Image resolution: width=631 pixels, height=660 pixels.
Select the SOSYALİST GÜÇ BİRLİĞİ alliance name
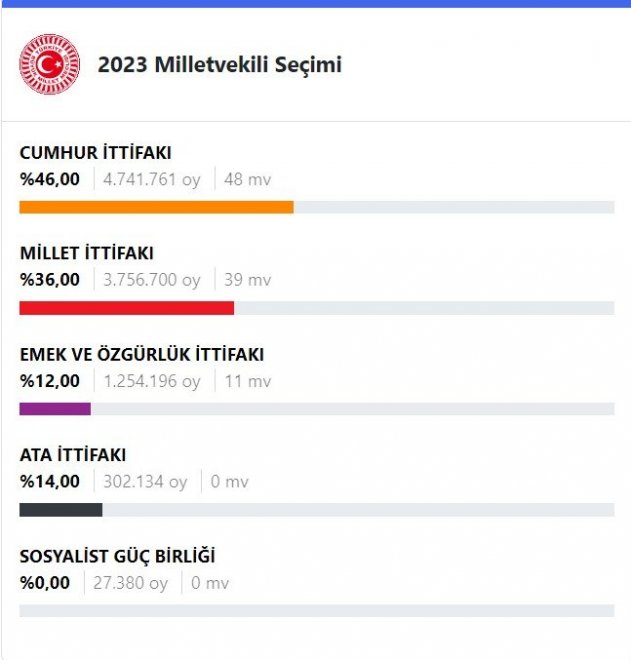pyautogui.click(x=117, y=556)
